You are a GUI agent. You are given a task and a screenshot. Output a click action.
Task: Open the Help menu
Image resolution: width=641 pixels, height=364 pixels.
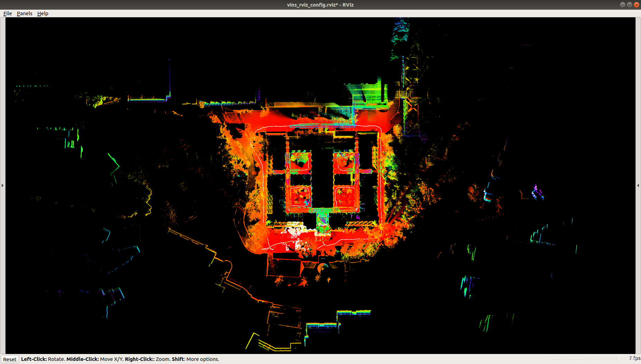43,13
